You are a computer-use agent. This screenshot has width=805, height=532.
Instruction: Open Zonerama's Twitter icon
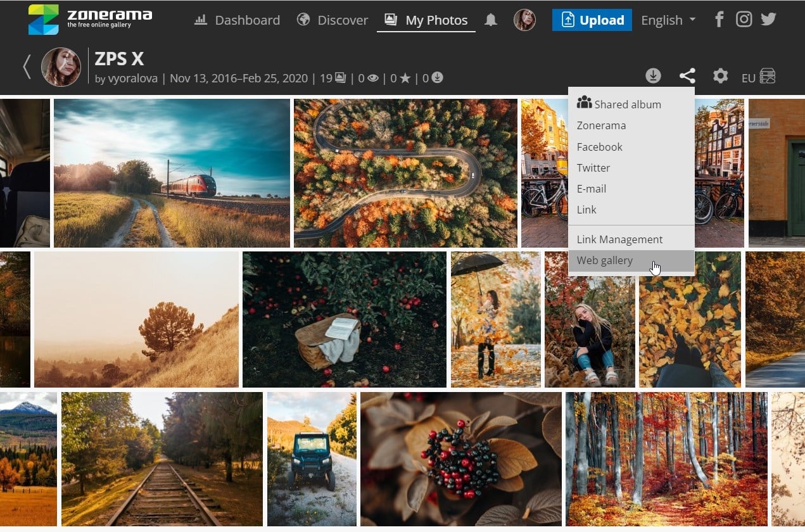(768, 19)
